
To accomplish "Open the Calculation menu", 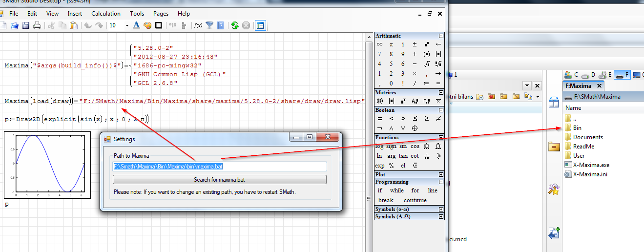I will (x=106, y=14).
